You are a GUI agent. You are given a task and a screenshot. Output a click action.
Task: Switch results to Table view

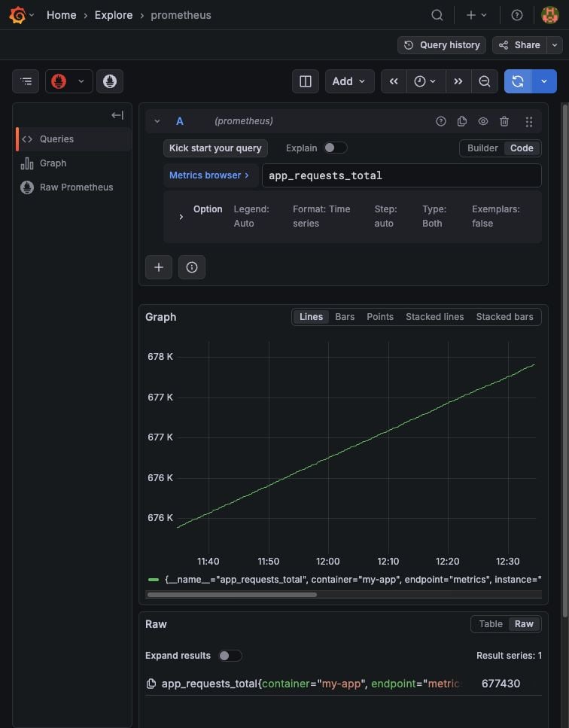491,624
